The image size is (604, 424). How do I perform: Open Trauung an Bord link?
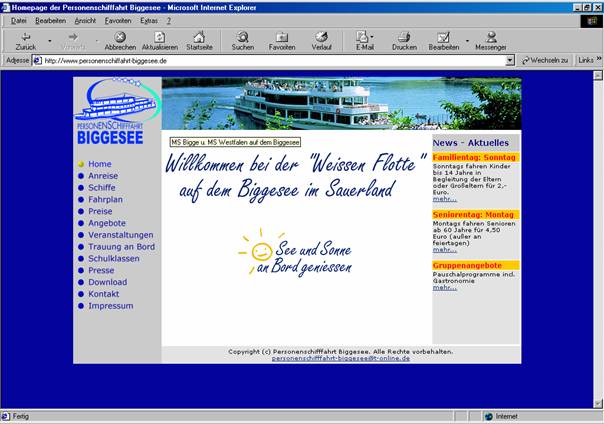click(x=122, y=246)
